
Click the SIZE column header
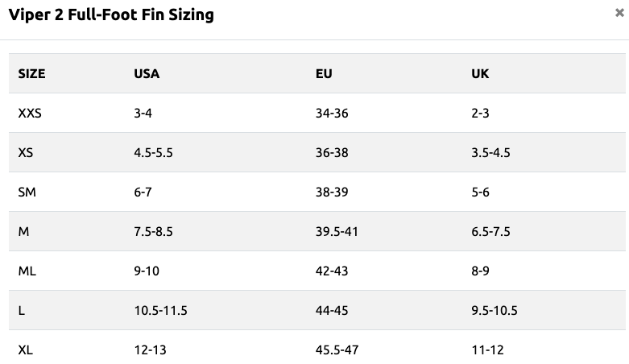tap(31, 74)
